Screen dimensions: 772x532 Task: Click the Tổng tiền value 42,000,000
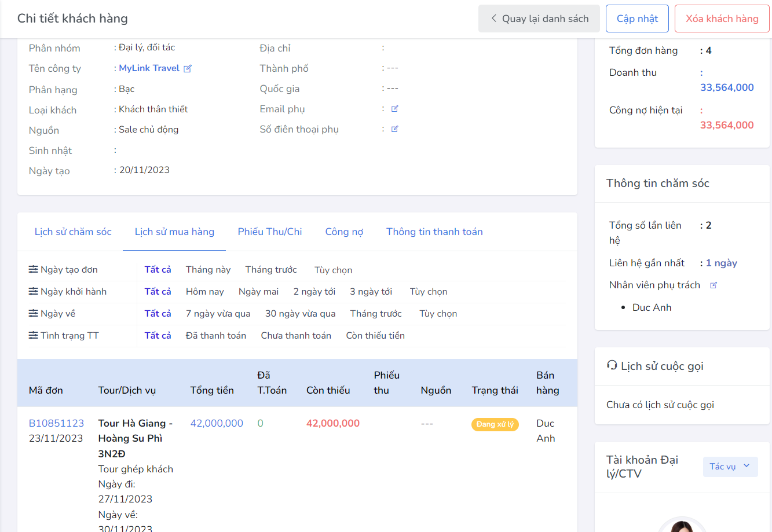coord(217,423)
